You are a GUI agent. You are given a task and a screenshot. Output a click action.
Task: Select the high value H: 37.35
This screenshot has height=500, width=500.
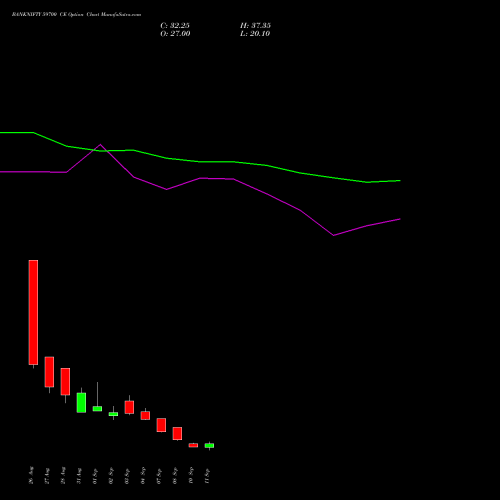(x=255, y=26)
